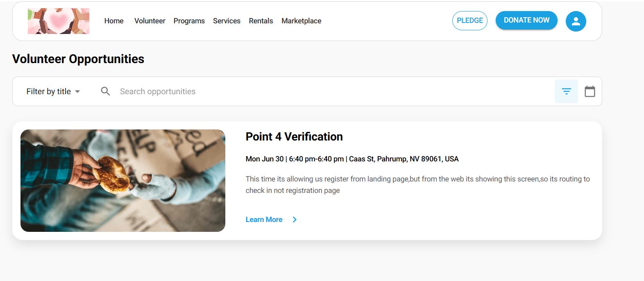The image size is (644, 281).
Task: Click the opportunity photo thumbnail
Action: pos(123,180)
